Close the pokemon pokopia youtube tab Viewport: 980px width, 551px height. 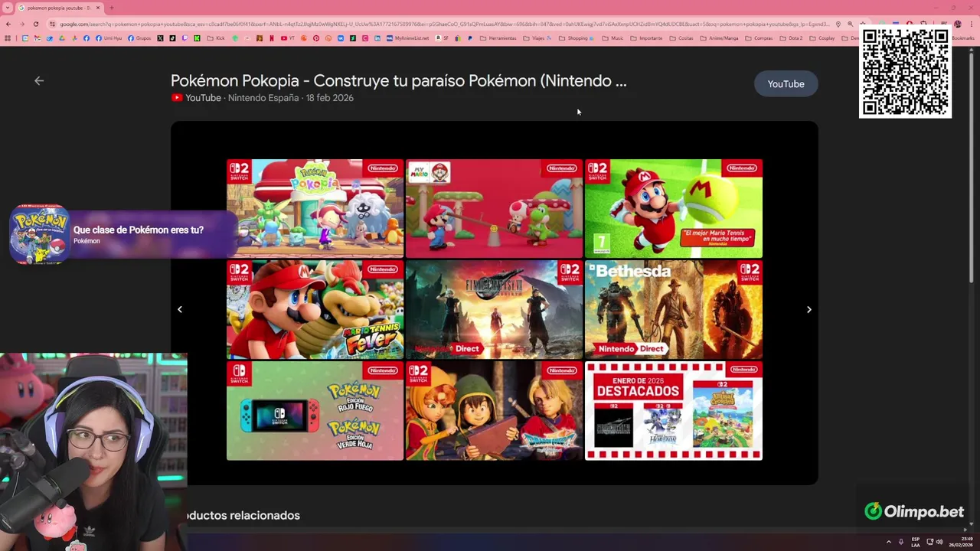[x=98, y=8]
